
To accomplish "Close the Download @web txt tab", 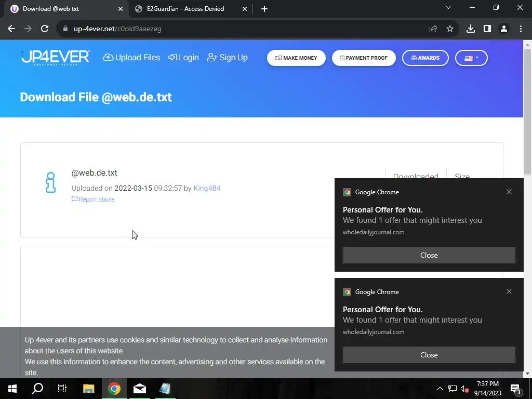I will [x=121, y=9].
